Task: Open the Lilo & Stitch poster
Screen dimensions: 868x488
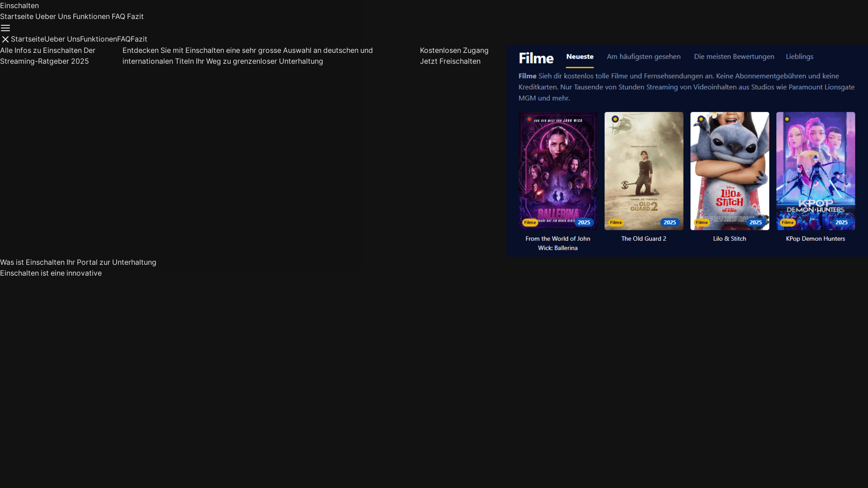Action: click(x=730, y=171)
